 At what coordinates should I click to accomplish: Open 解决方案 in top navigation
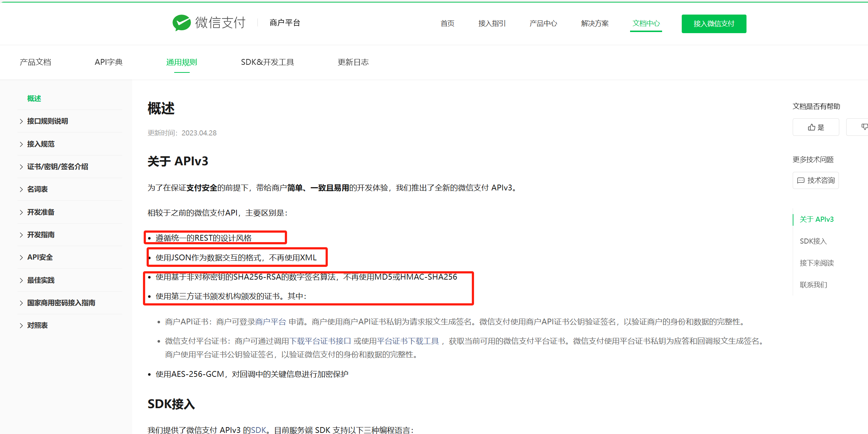coord(595,24)
